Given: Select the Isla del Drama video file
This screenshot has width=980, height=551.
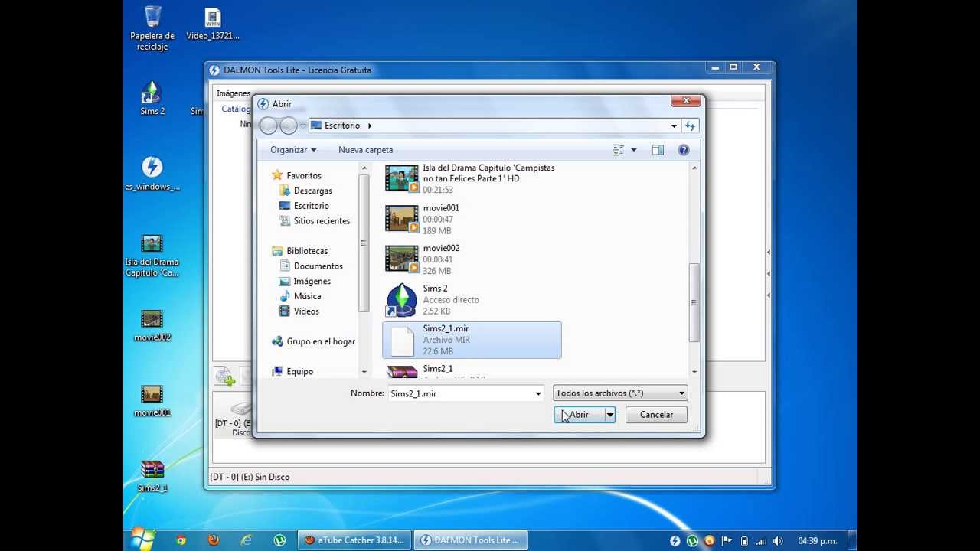Looking at the screenshot, I should pyautogui.click(x=472, y=179).
